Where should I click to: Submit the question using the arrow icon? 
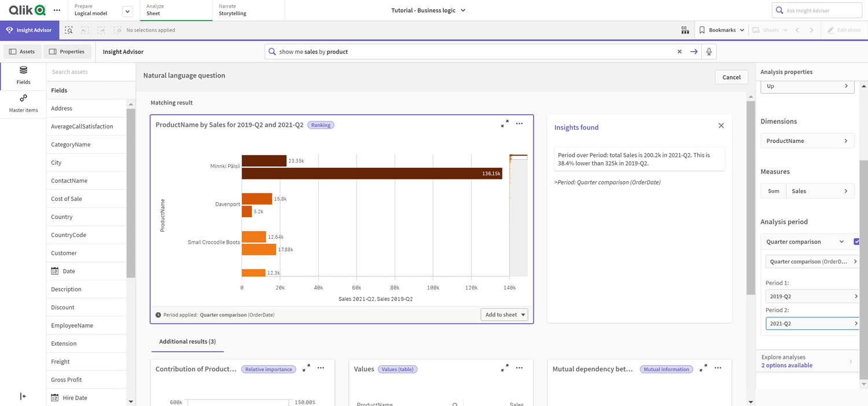[x=694, y=51]
